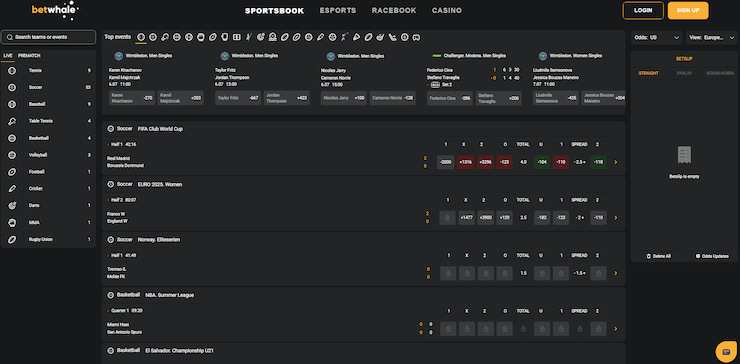Open the live chat support bubble
Viewport: 740px width, 364px height.
726,352
